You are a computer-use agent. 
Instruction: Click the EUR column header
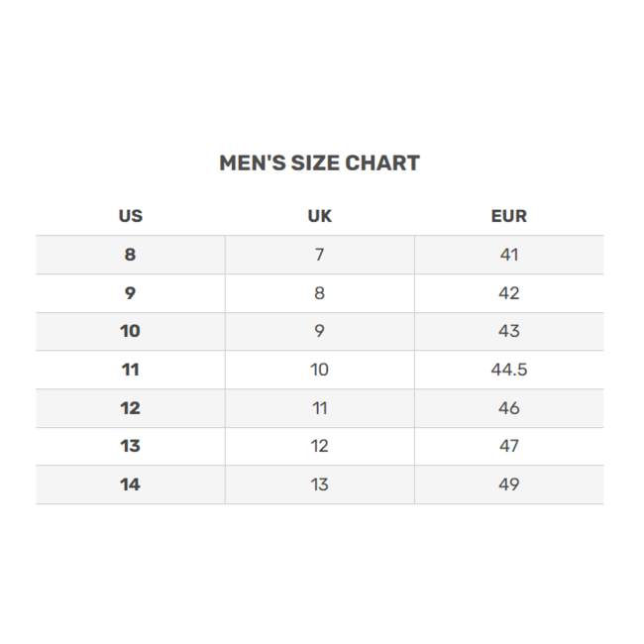[508, 216]
